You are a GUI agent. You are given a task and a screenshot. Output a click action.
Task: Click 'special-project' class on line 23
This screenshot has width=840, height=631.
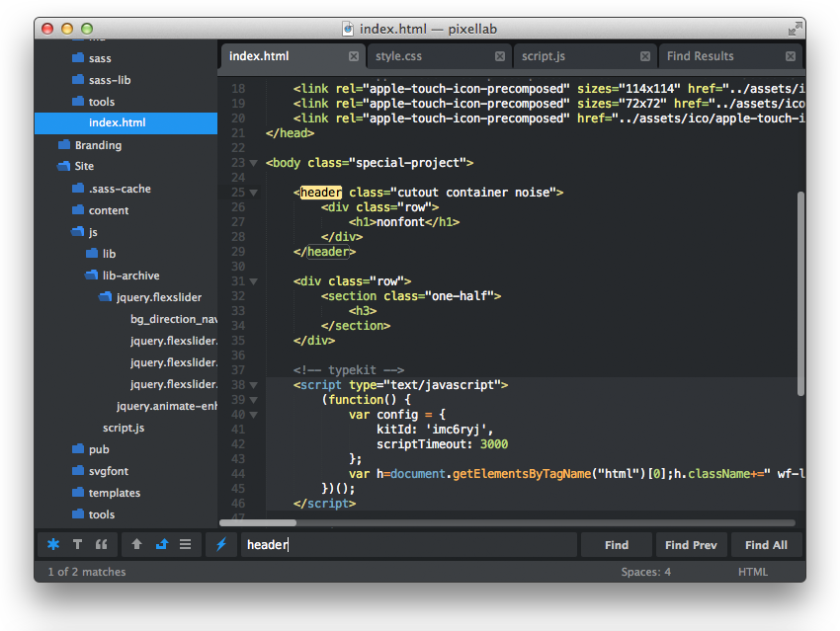411,163
